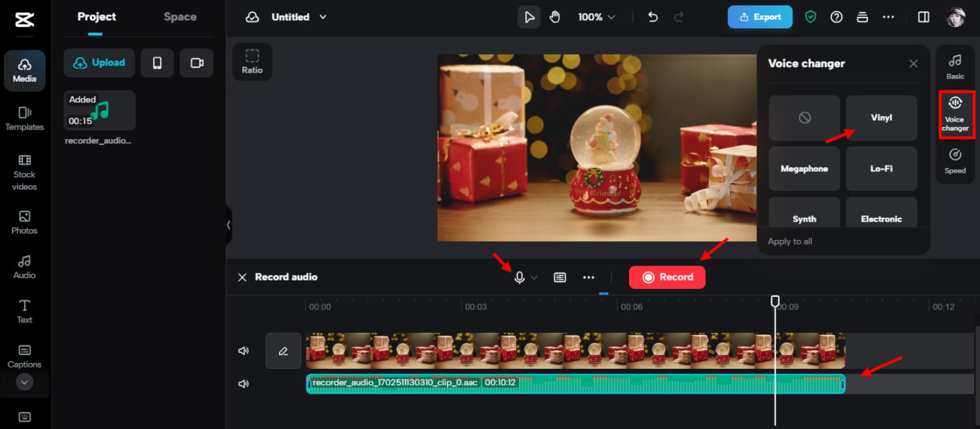Open the Captions panel in the sidebar
The image size is (980, 429).
coord(24,356)
